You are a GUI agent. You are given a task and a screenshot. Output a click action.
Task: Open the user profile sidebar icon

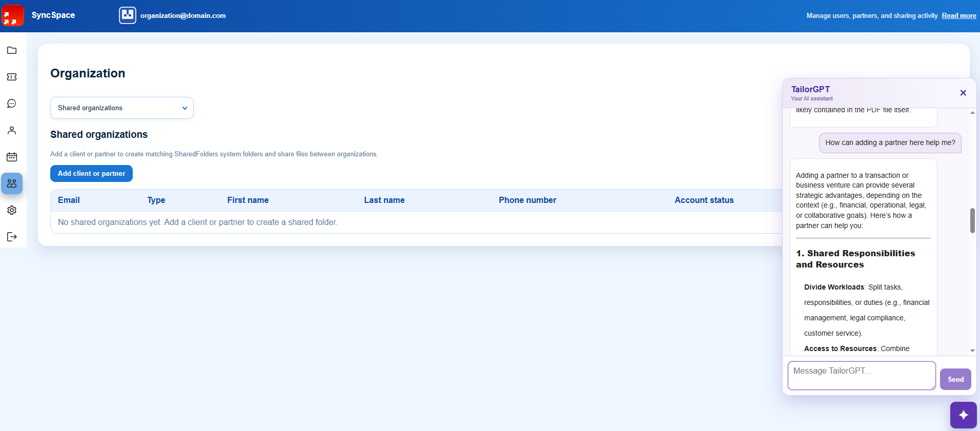coord(12,130)
